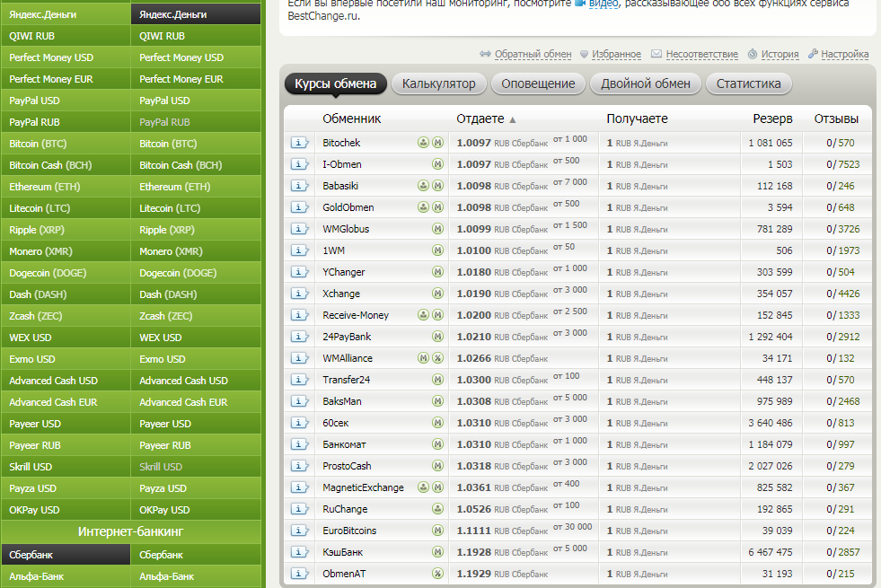The height and width of the screenshot is (588, 881).
Task: Follow the видео hyperlink
Action: point(603,4)
